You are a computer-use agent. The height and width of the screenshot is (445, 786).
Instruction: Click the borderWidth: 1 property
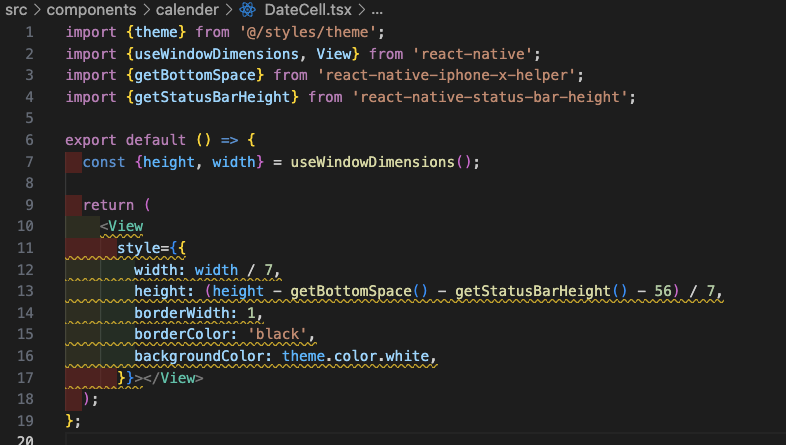(x=195, y=313)
